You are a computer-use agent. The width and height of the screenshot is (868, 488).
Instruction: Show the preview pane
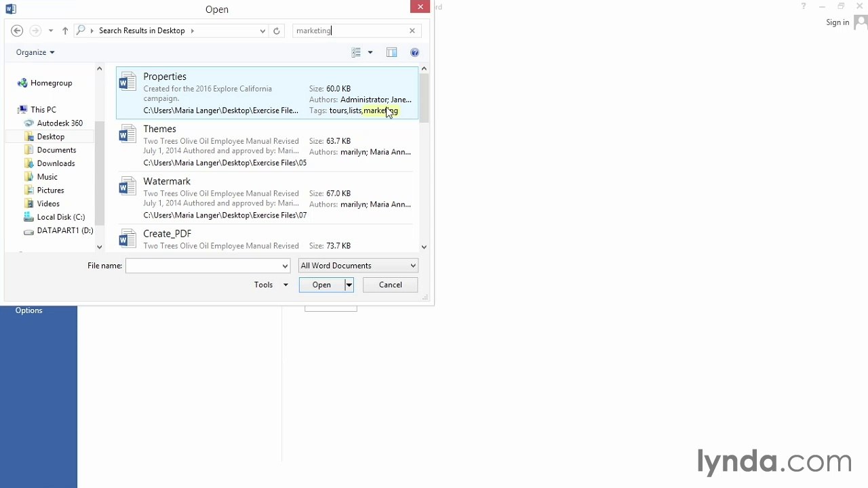click(392, 52)
